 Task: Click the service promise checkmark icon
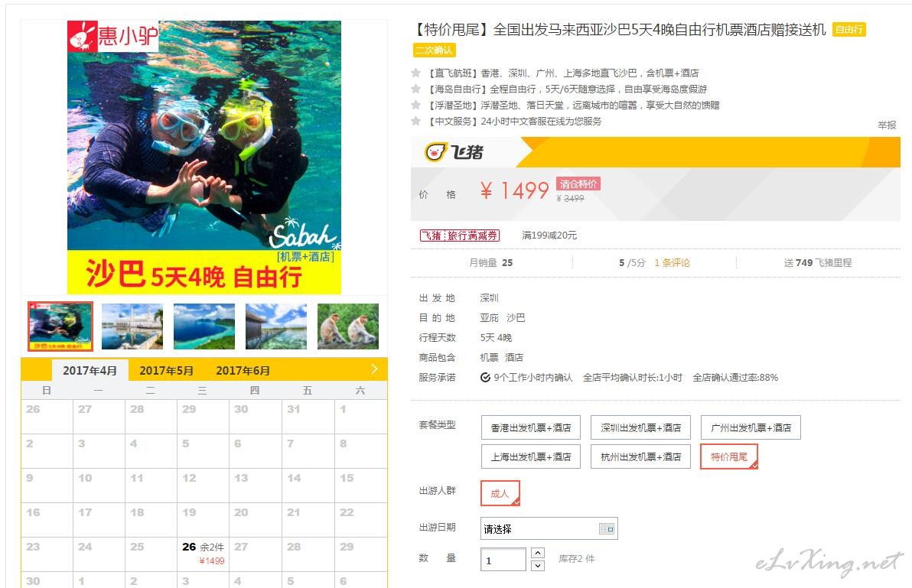485,378
